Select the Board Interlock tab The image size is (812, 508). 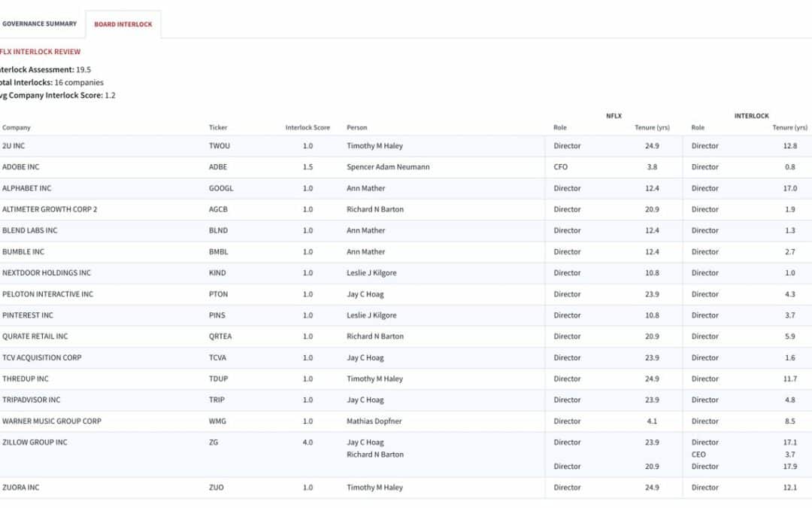coord(123,24)
